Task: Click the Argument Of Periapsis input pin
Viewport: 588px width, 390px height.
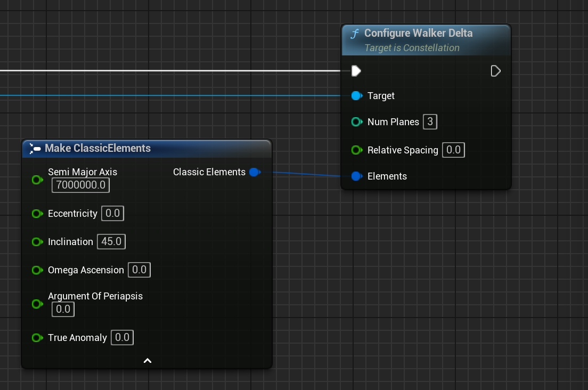Action: tap(37, 304)
